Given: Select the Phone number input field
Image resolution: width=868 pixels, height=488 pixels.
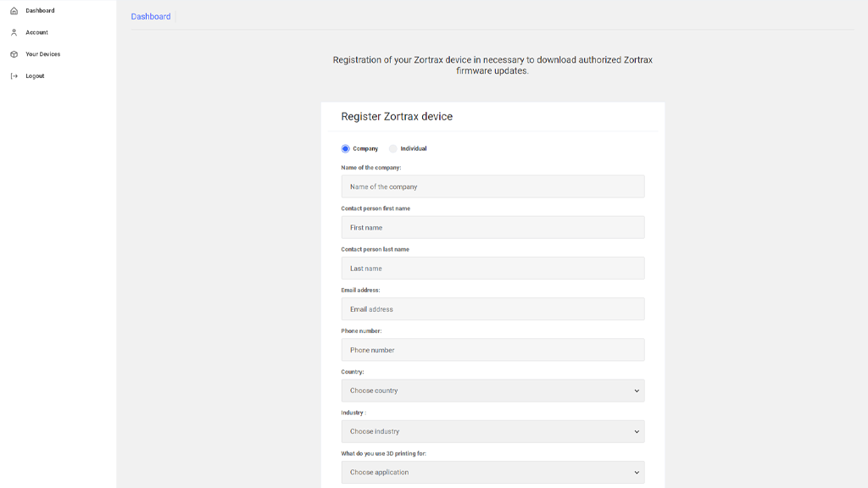Looking at the screenshot, I should point(492,350).
